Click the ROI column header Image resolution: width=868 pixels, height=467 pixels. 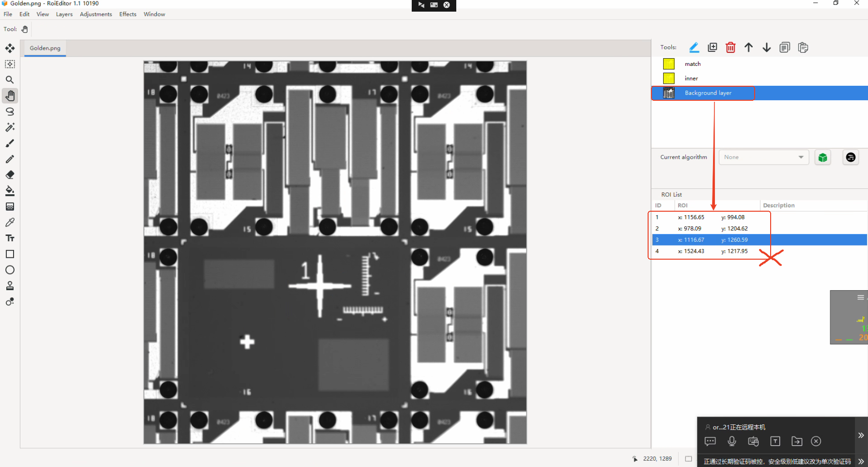coord(717,205)
